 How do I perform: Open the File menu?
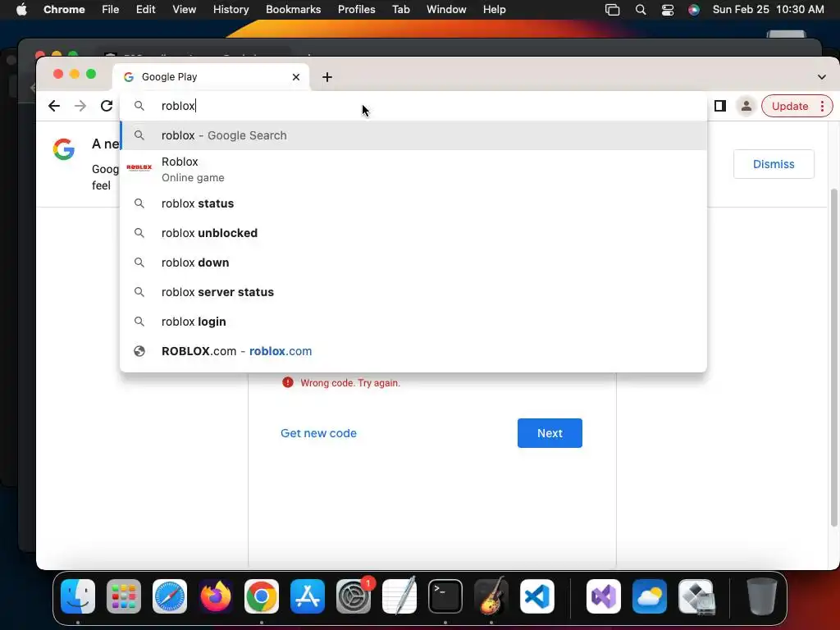point(111,9)
